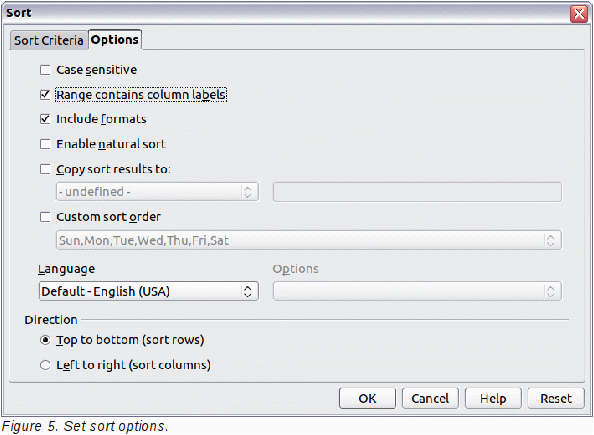The width and height of the screenshot is (594, 435).
Task: Open the sort Options dropdown beside Language
Action: point(417,291)
